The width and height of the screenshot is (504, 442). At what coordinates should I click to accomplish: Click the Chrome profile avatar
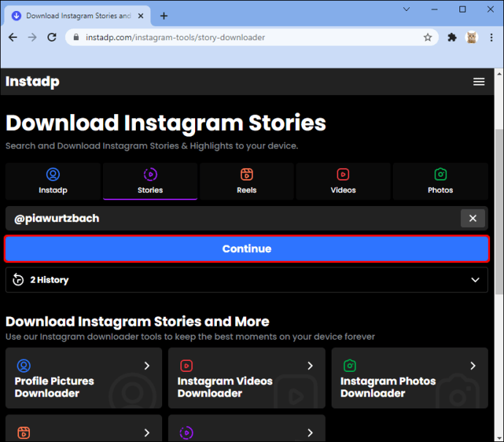point(472,37)
